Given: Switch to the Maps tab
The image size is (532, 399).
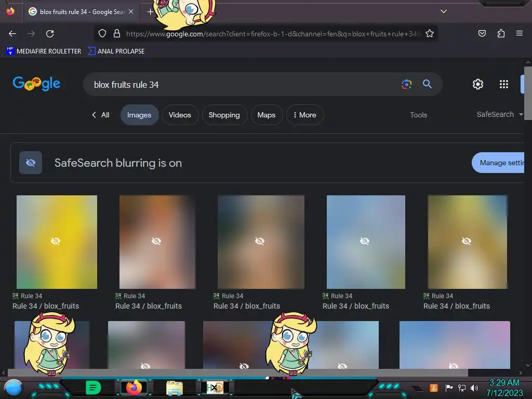Looking at the screenshot, I should point(267,115).
